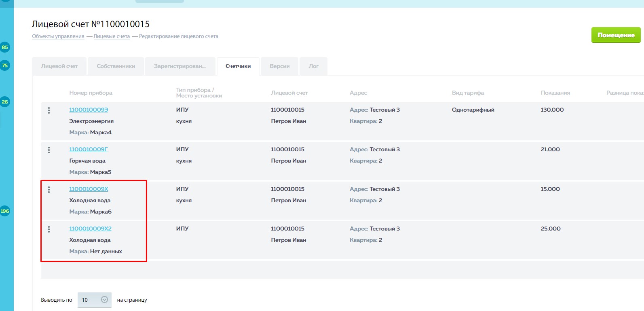
Task: Open kebab menu for meter 1100010009Х
Action: coord(49,190)
